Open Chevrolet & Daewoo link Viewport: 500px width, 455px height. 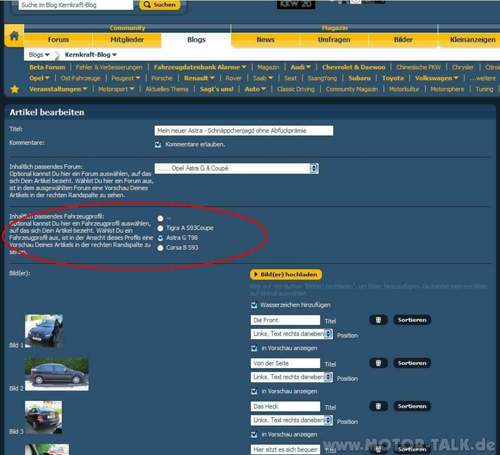coord(353,67)
